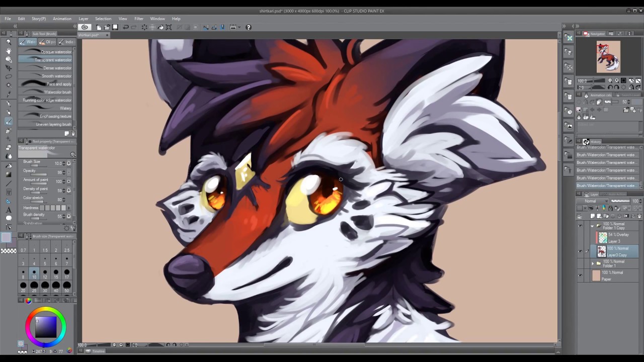Viewport: 644px width, 362px height.
Task: Toggle visibility of Paper layer
Action: [x=580, y=276]
